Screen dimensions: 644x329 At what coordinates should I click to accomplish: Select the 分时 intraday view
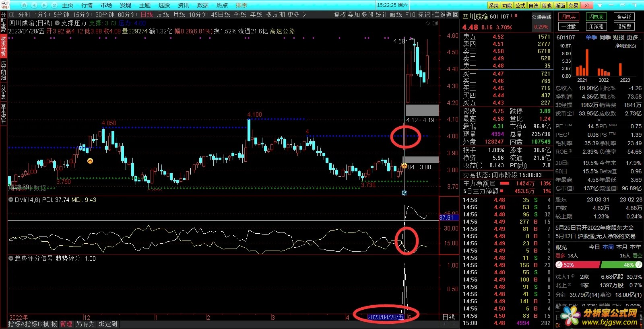point(24,14)
